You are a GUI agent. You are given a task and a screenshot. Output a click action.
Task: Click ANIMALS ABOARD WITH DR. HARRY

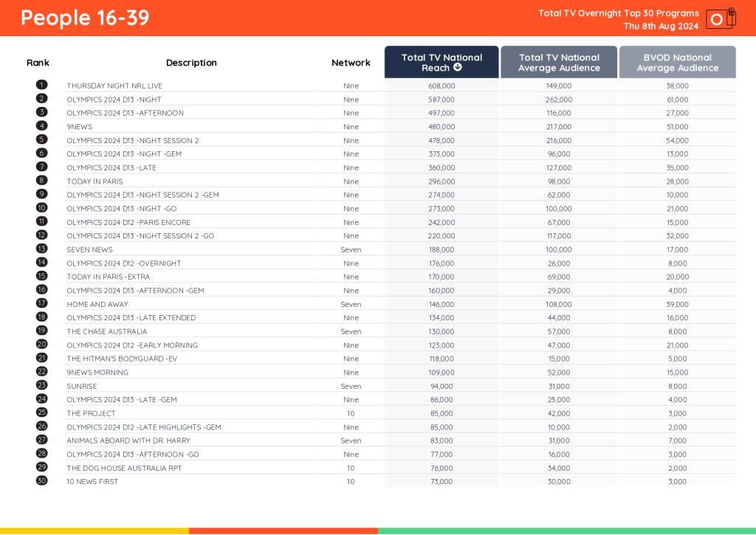point(128,441)
